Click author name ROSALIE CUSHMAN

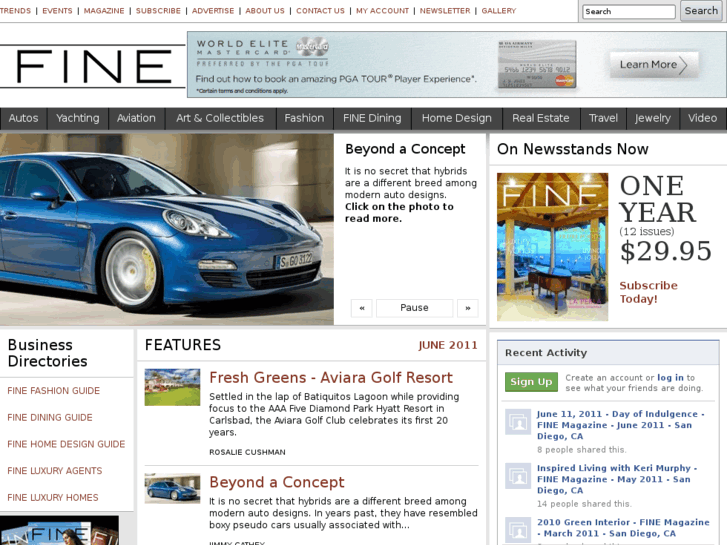247,452
